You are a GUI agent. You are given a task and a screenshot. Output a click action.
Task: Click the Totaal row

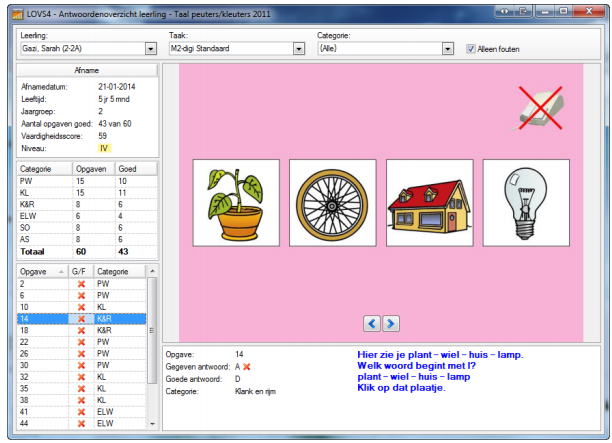[87, 252]
